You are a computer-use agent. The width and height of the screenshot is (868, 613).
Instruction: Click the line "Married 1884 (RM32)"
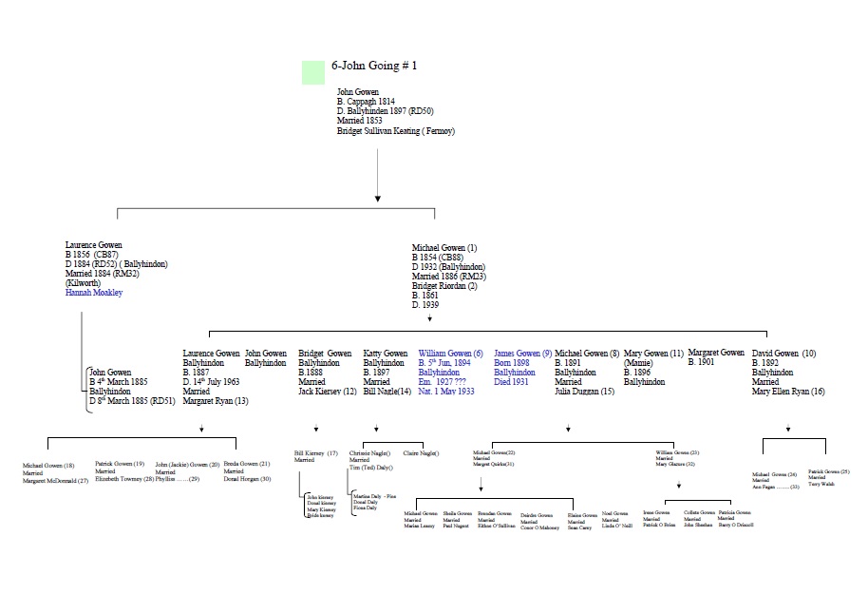click(x=102, y=273)
